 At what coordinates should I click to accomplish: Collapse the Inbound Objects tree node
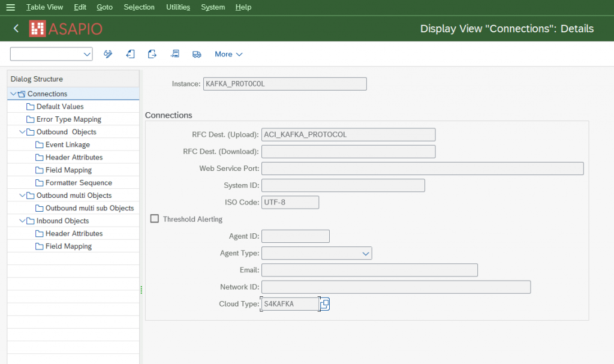22,221
